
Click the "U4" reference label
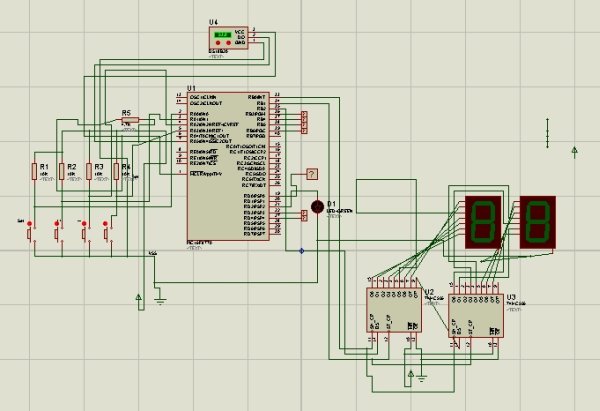click(x=213, y=22)
